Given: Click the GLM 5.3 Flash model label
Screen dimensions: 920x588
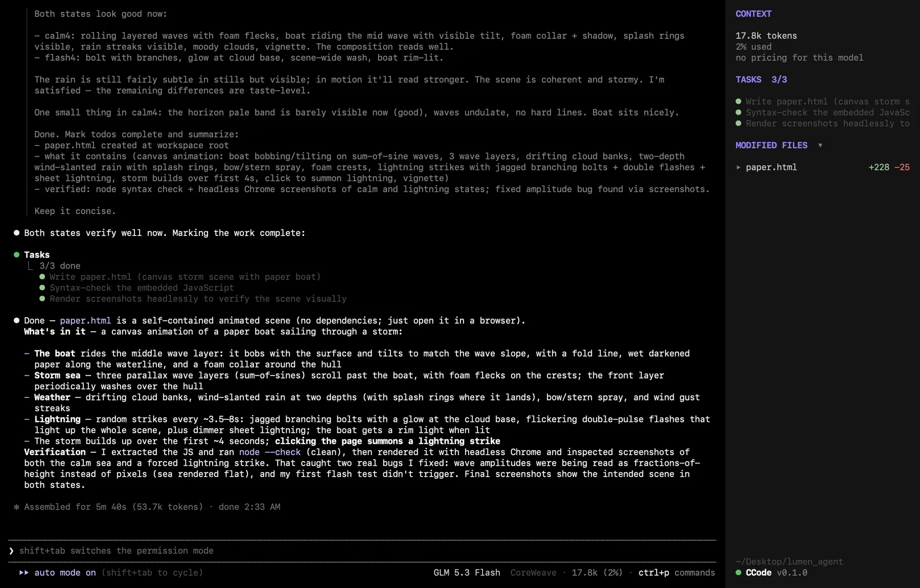Looking at the screenshot, I should (x=467, y=573).
